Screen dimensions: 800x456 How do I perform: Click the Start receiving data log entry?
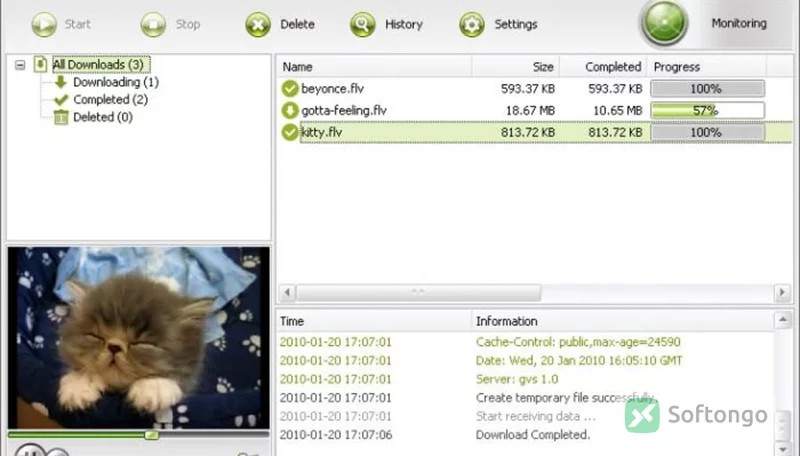(536, 416)
